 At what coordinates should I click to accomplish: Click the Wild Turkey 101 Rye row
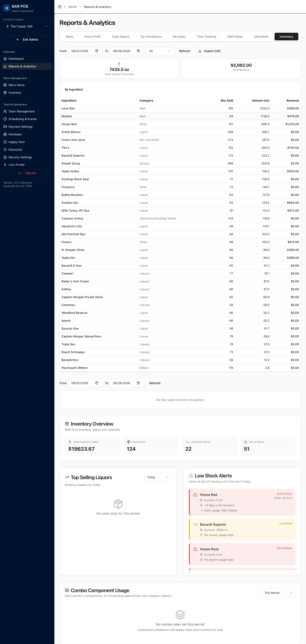(180, 210)
